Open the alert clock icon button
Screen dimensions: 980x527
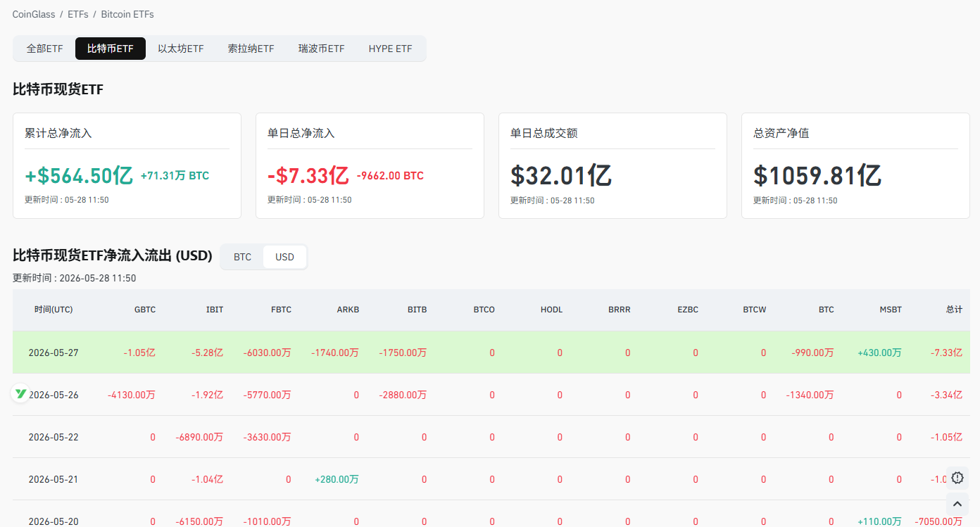pyautogui.click(x=957, y=478)
